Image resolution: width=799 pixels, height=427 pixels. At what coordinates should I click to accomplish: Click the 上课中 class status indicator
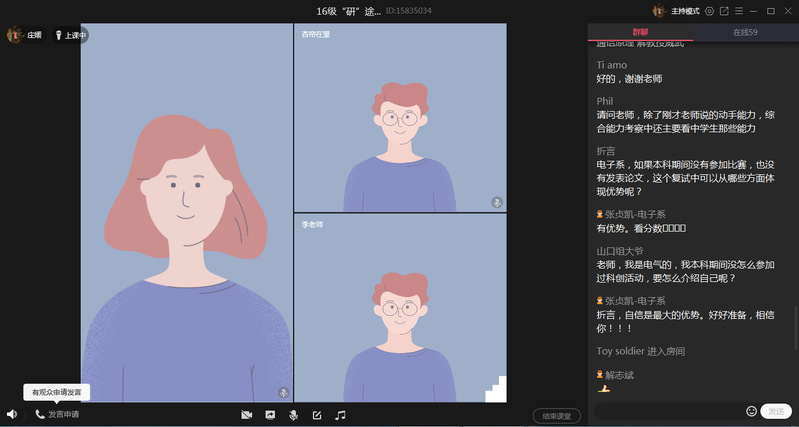[x=71, y=35]
